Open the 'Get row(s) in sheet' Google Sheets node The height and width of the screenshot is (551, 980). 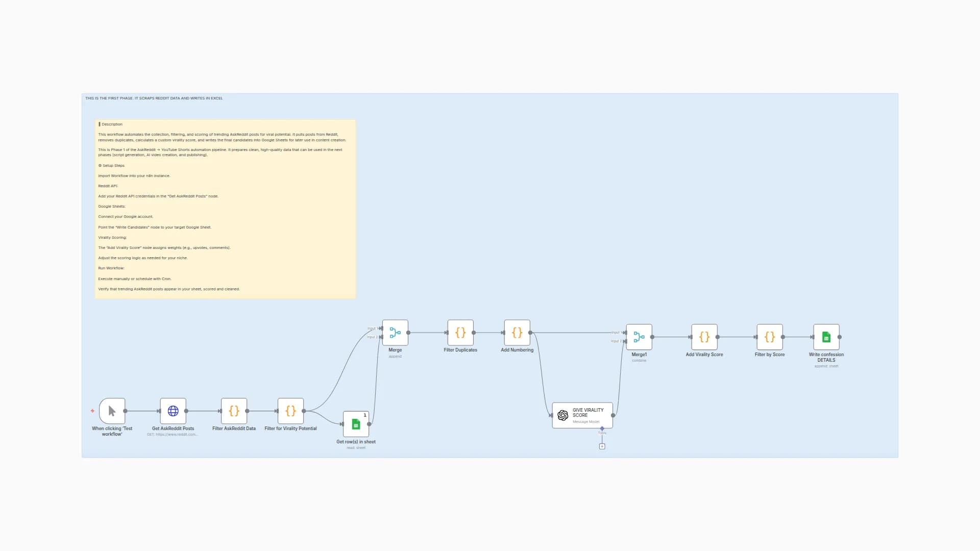click(x=356, y=424)
